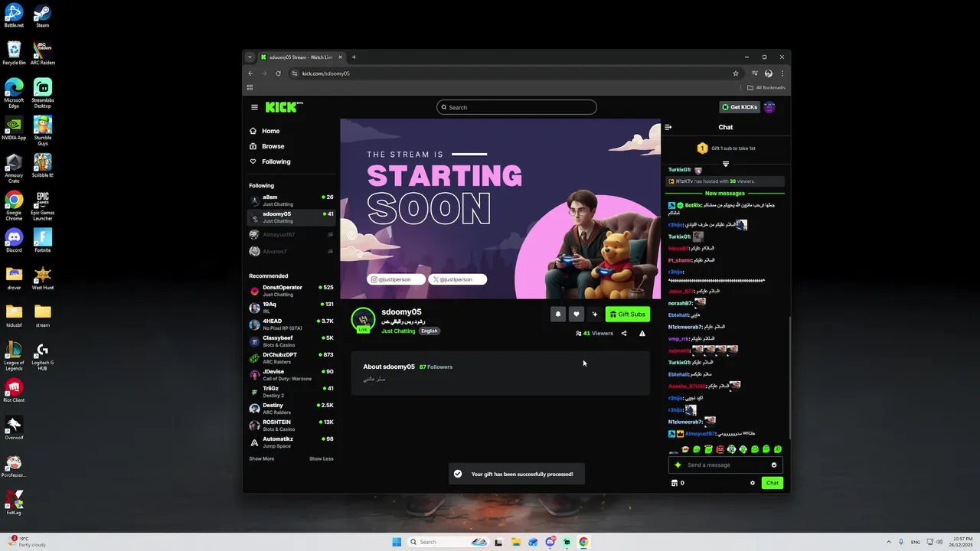Open a8sm channel in Following list
This screenshot has width=980, height=551.
click(x=291, y=201)
